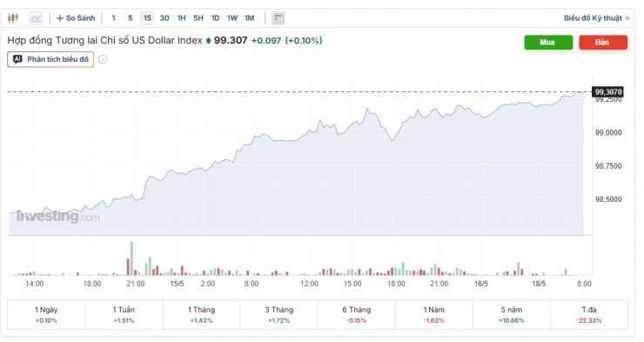This screenshot has width=644, height=342.
Task: Select the 15 minute interval
Action: (x=147, y=18)
